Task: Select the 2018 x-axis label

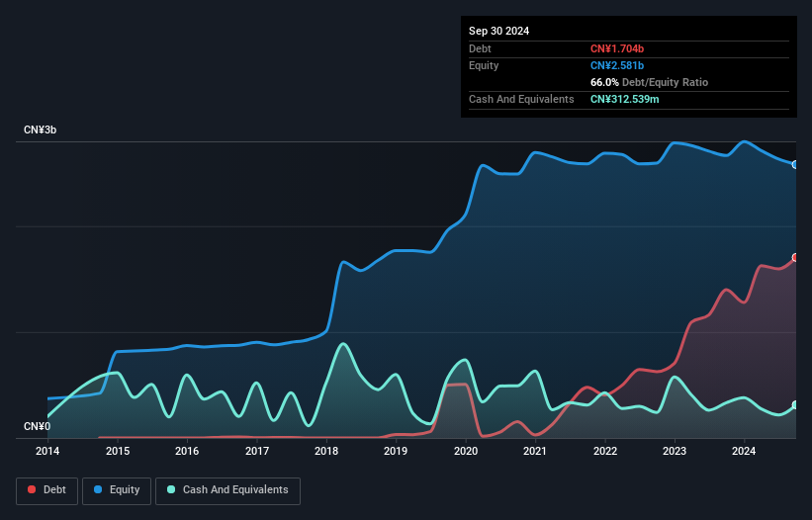Action: (326, 452)
